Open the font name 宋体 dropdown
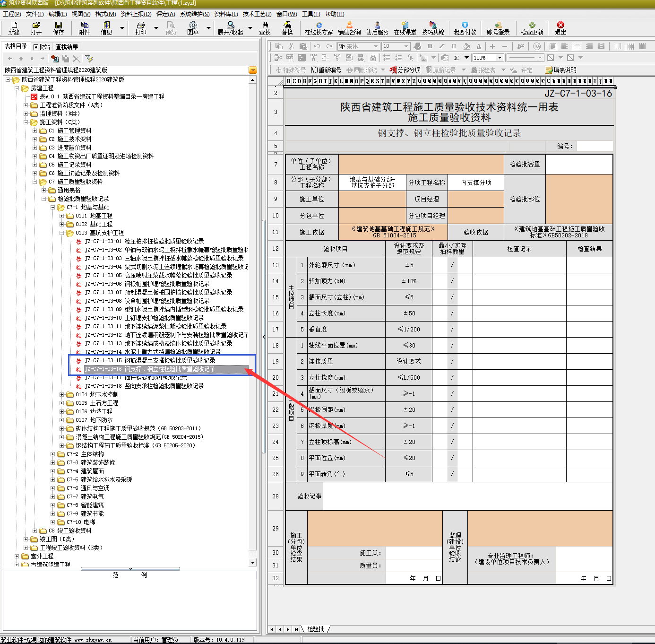 coord(376,46)
